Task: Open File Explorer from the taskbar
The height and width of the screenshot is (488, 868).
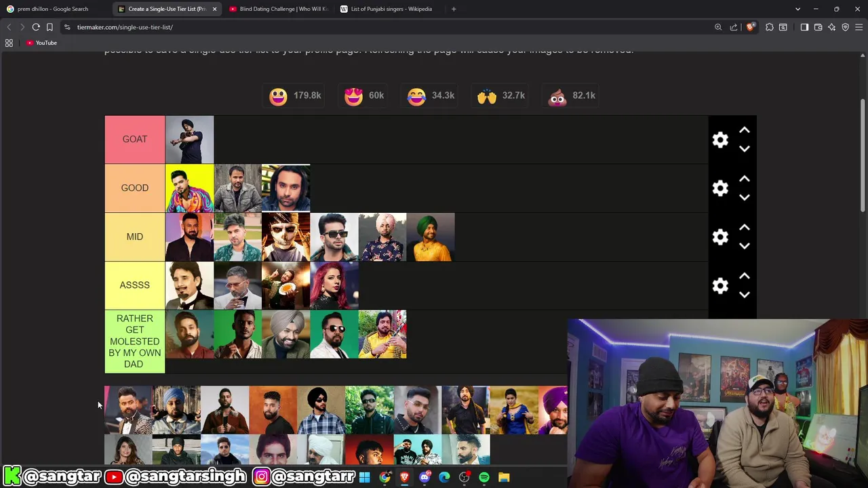Action: point(504,477)
